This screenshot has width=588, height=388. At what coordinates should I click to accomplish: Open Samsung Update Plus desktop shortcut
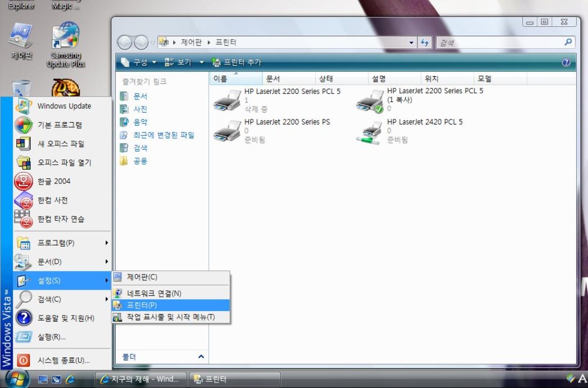(x=66, y=45)
